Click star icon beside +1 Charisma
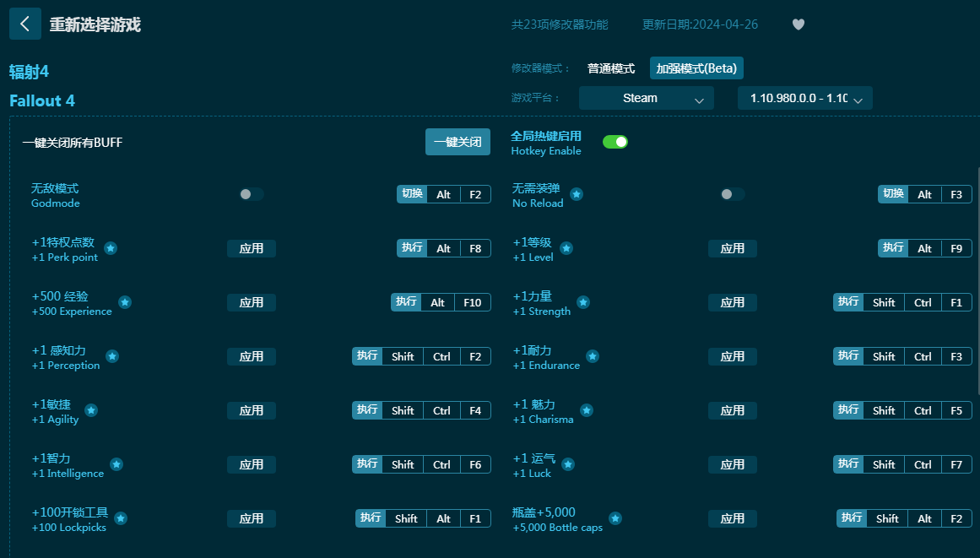Image resolution: width=980 pixels, height=558 pixels. (x=587, y=410)
